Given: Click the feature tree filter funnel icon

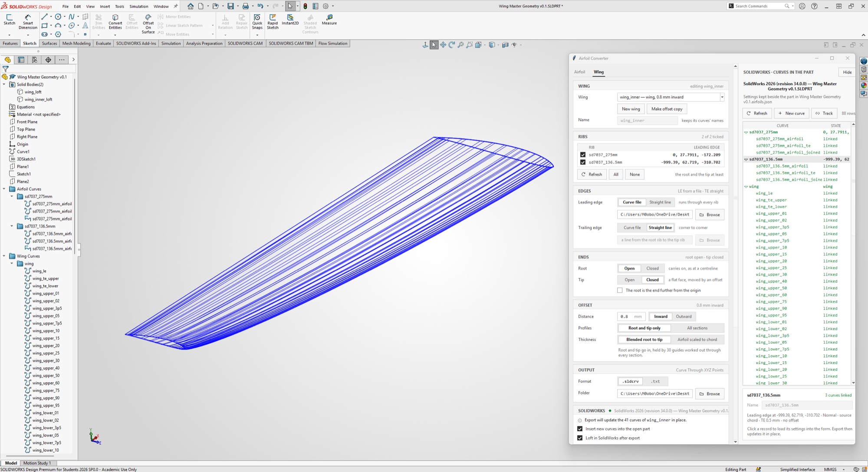Looking at the screenshot, I should tap(6, 69).
